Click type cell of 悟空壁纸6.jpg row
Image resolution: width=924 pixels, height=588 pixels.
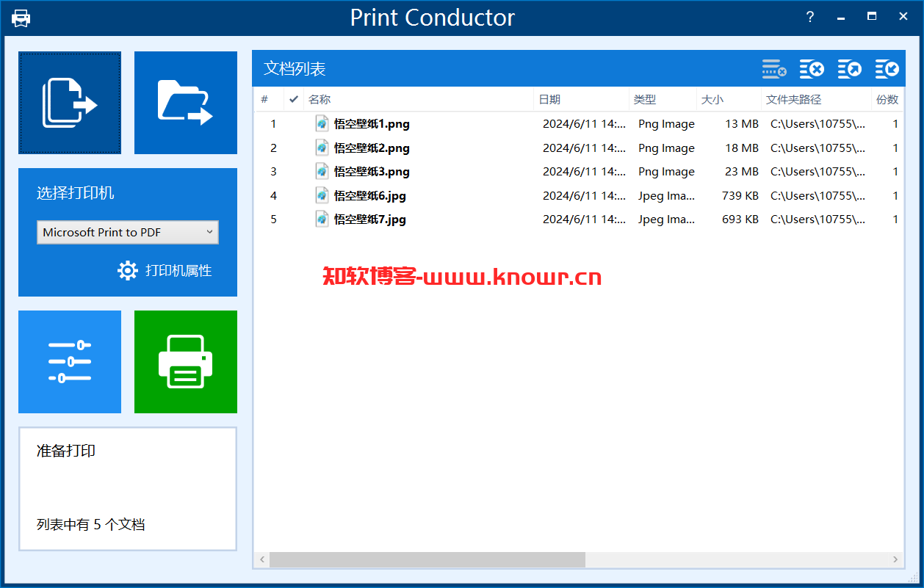(x=666, y=195)
